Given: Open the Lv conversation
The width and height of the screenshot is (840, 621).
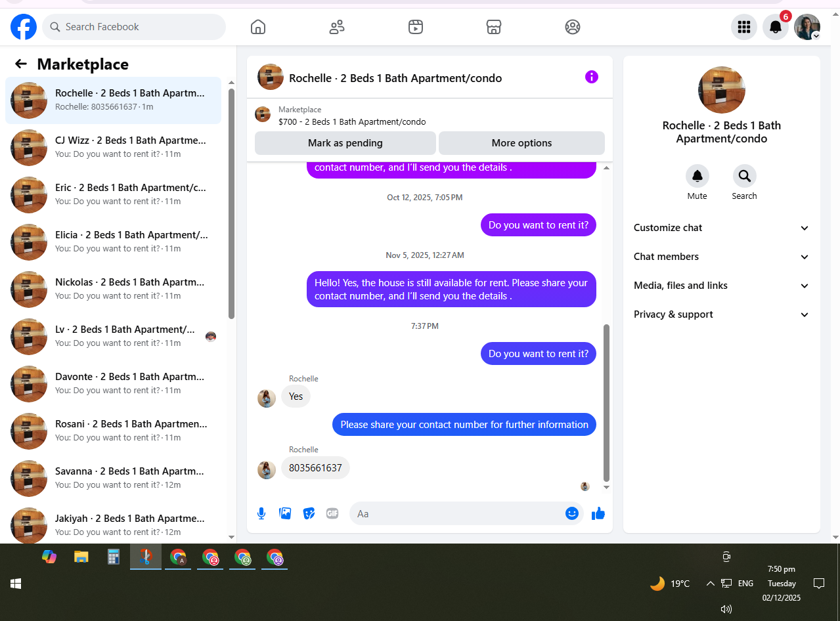Looking at the screenshot, I should tap(114, 337).
